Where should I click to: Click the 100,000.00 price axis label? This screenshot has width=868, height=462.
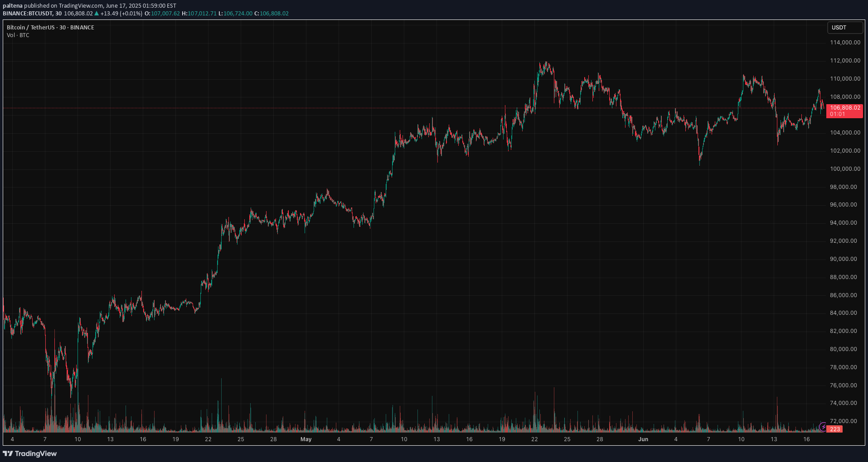(845, 169)
